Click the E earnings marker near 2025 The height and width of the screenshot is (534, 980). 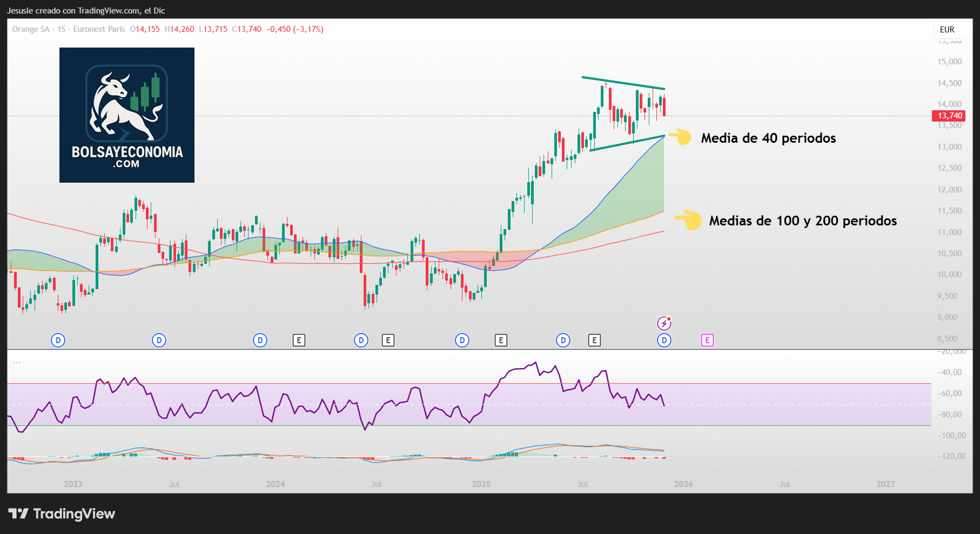click(501, 341)
